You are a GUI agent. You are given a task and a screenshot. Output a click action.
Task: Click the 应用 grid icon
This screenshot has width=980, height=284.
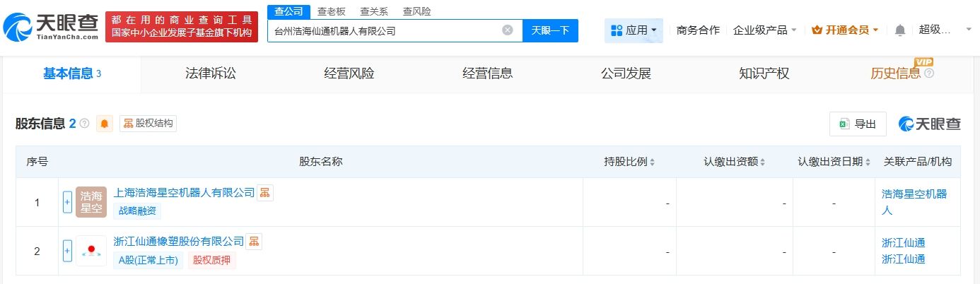coord(616,30)
